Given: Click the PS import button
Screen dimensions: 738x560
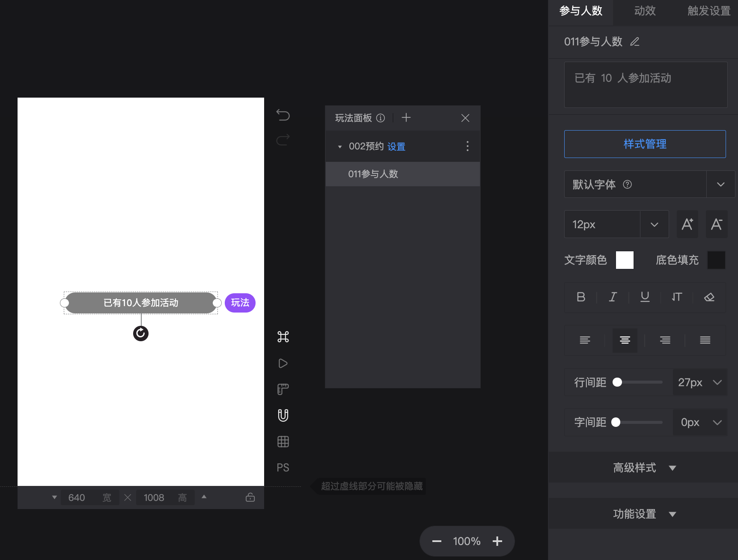Looking at the screenshot, I should pos(283,468).
